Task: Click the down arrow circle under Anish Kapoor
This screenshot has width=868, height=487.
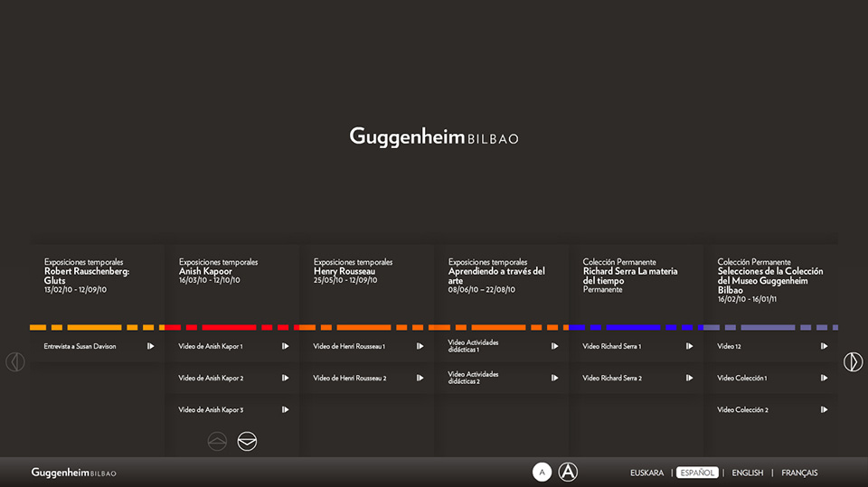Action: coord(247,441)
